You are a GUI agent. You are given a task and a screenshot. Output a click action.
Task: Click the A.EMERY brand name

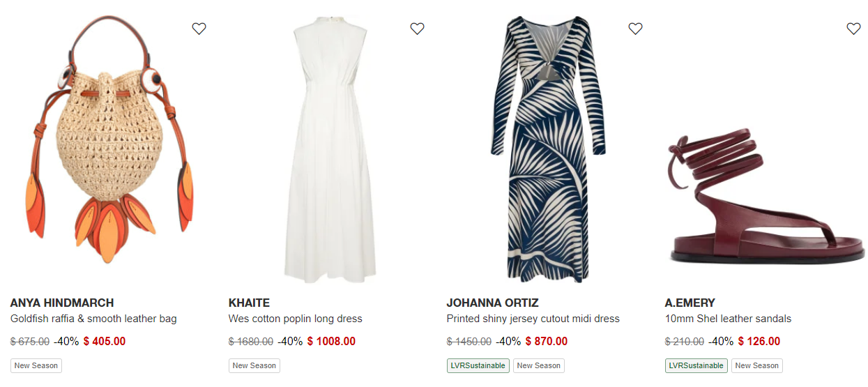click(x=690, y=303)
